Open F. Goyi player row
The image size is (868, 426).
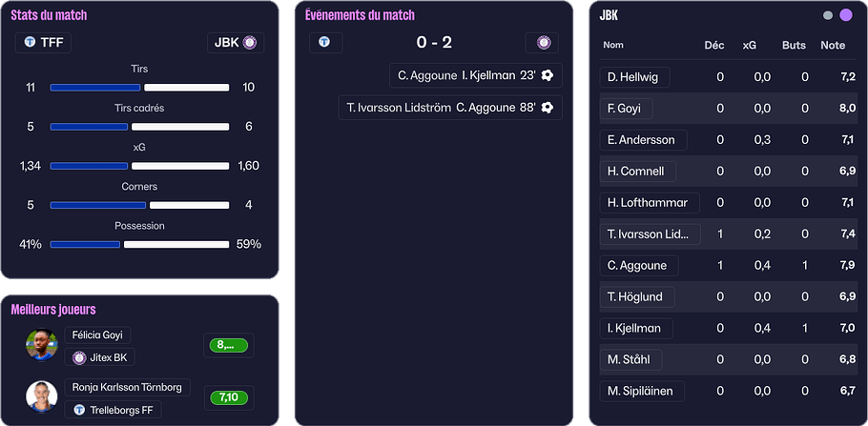624,109
